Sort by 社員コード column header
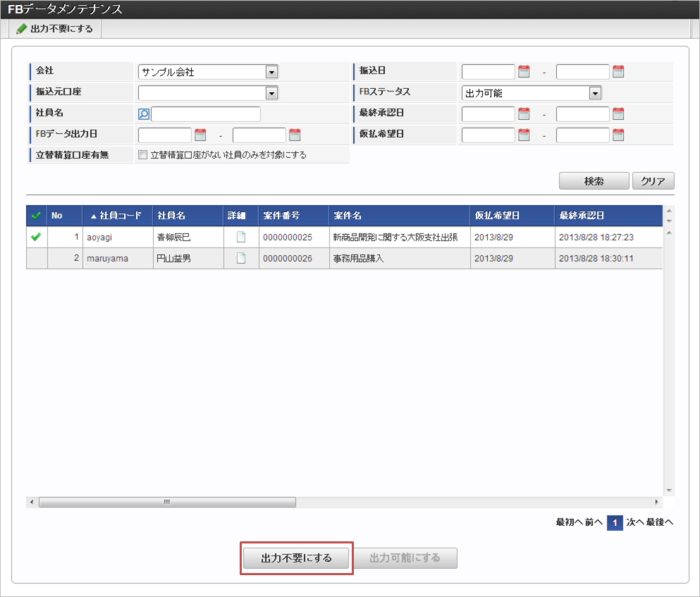 pos(117,216)
